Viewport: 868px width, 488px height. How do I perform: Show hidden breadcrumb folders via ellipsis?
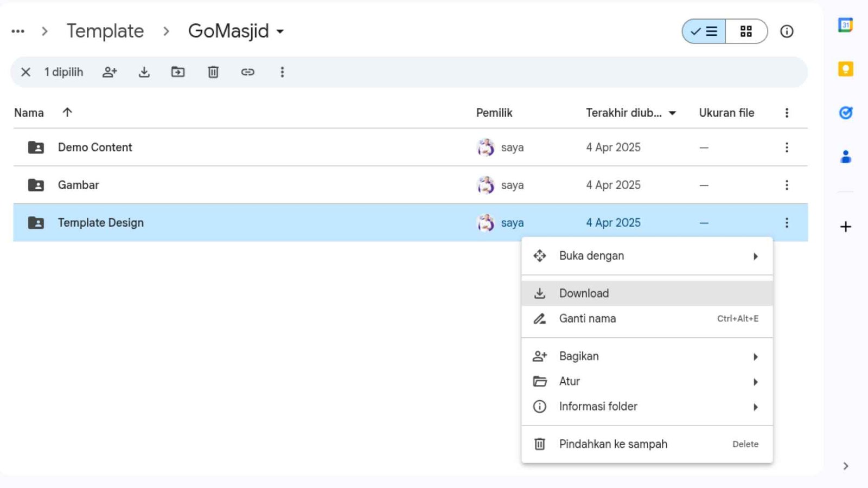tap(18, 31)
